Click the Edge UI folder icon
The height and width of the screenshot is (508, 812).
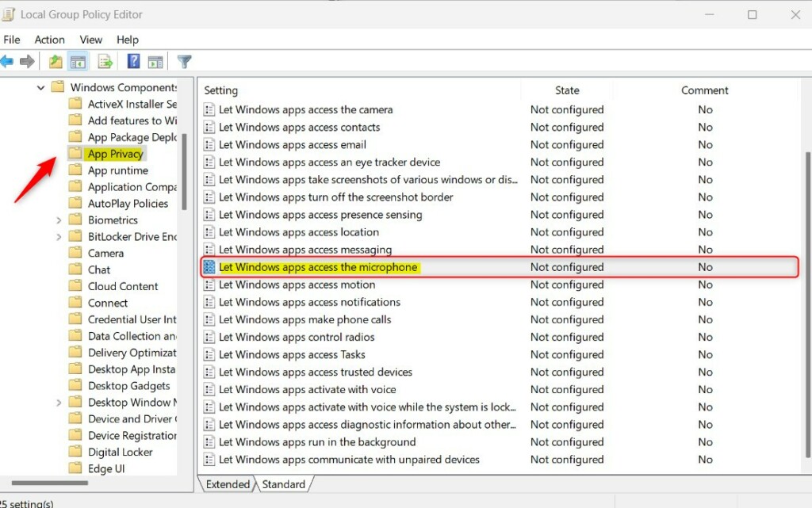click(x=75, y=468)
